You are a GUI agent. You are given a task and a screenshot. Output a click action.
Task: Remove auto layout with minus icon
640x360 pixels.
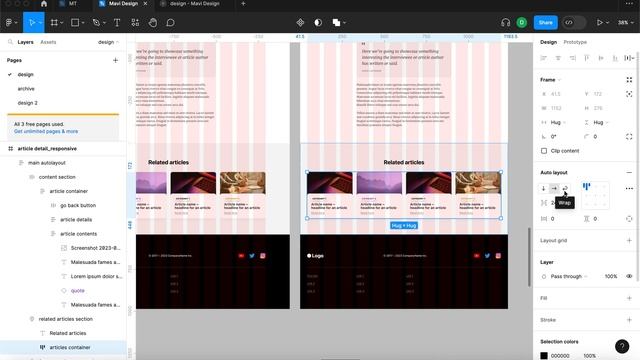tap(629, 173)
